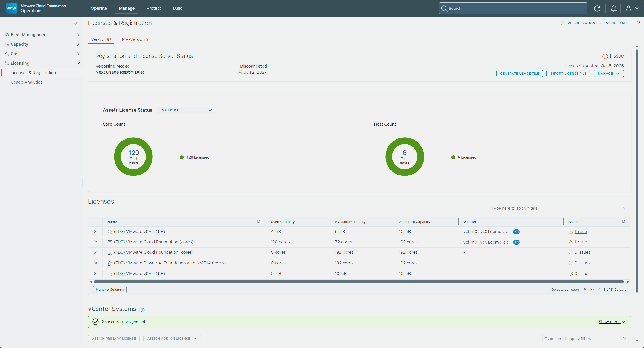
Task: Click the Fleet Management sidebar icon
Action: (x=7, y=35)
